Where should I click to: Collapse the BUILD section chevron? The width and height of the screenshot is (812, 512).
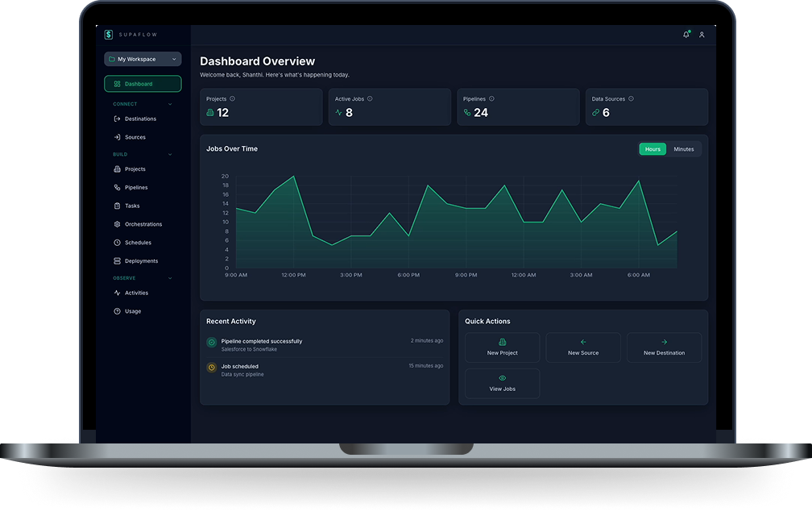pyautogui.click(x=170, y=155)
